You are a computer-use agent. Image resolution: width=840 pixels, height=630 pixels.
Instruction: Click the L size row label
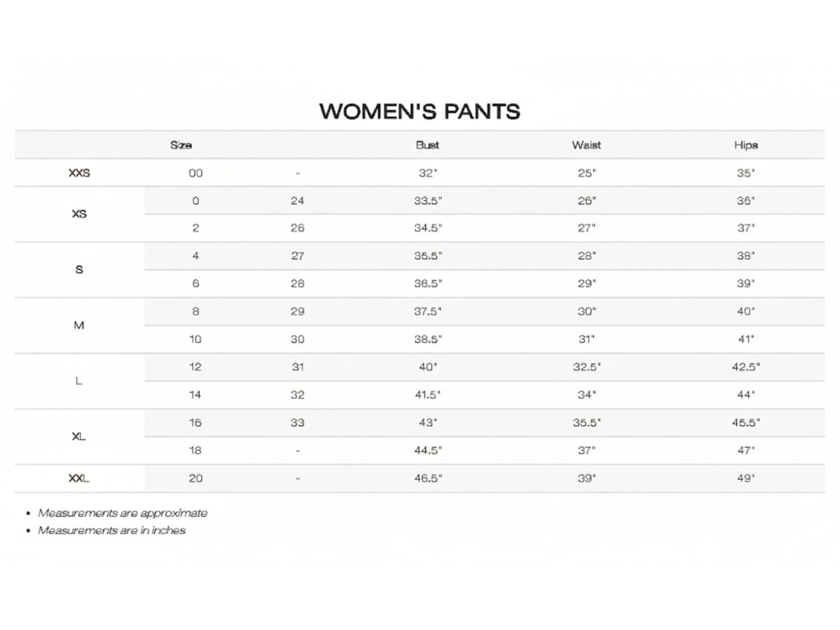79,381
